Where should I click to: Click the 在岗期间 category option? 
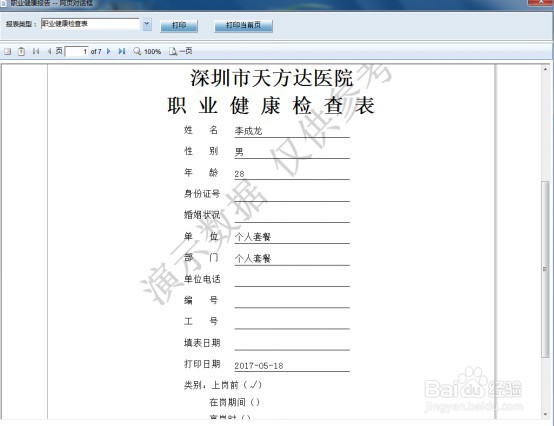point(235,402)
